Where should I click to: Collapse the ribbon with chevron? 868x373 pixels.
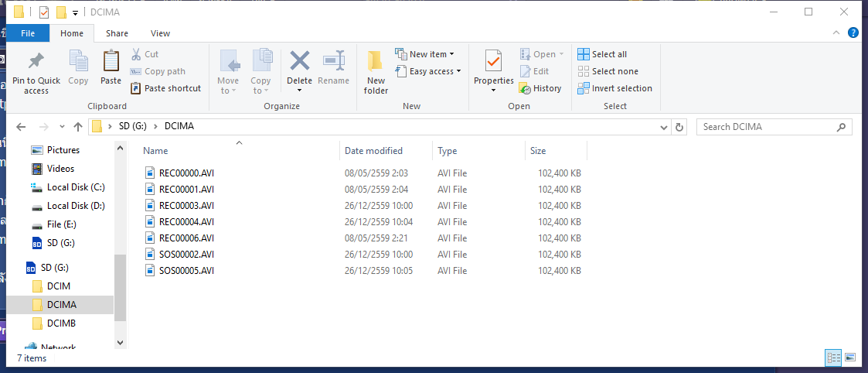(836, 33)
